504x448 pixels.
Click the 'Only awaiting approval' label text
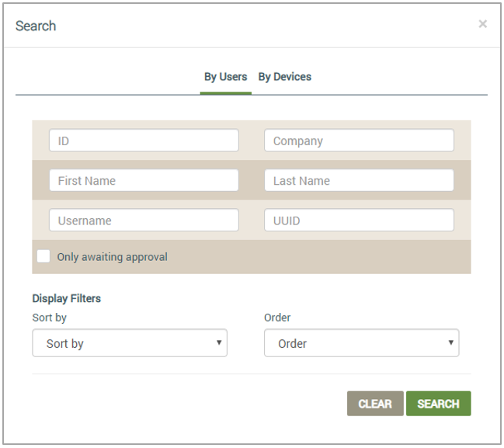[x=112, y=257]
